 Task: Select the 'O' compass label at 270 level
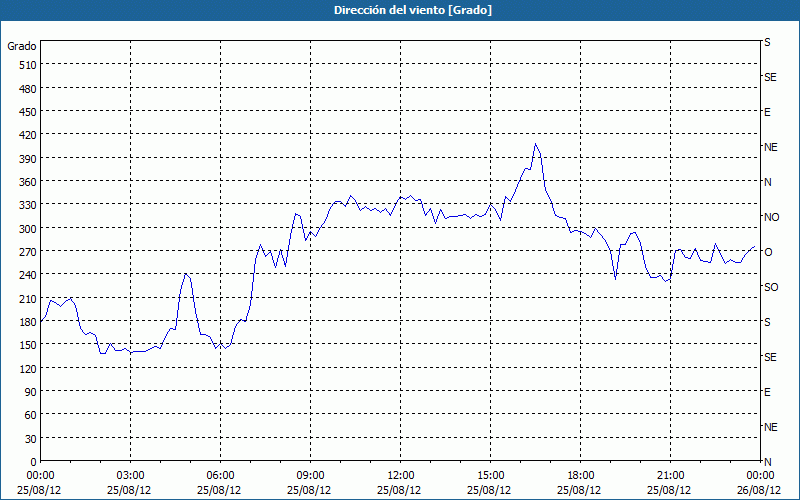[x=768, y=252]
